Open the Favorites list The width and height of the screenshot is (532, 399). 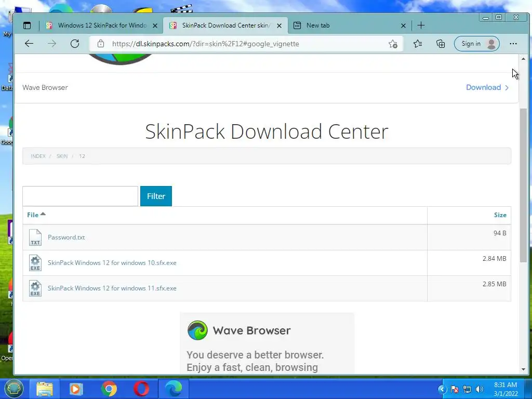(x=418, y=44)
